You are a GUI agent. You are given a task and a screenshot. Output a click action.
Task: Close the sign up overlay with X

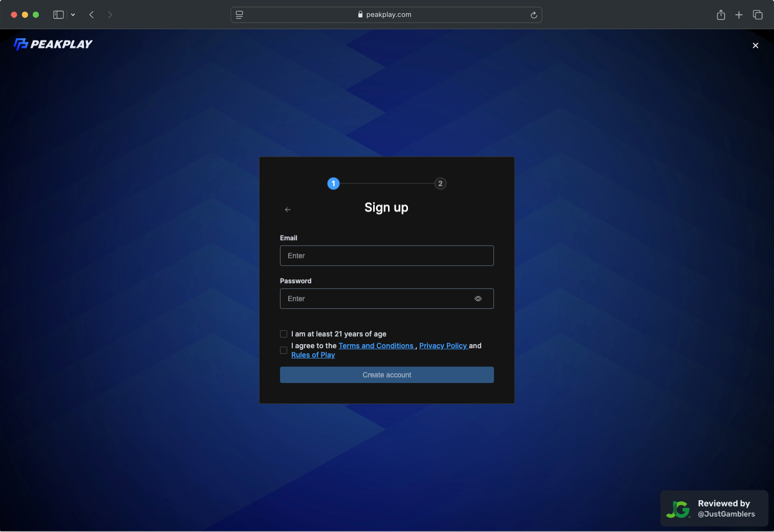click(x=756, y=46)
